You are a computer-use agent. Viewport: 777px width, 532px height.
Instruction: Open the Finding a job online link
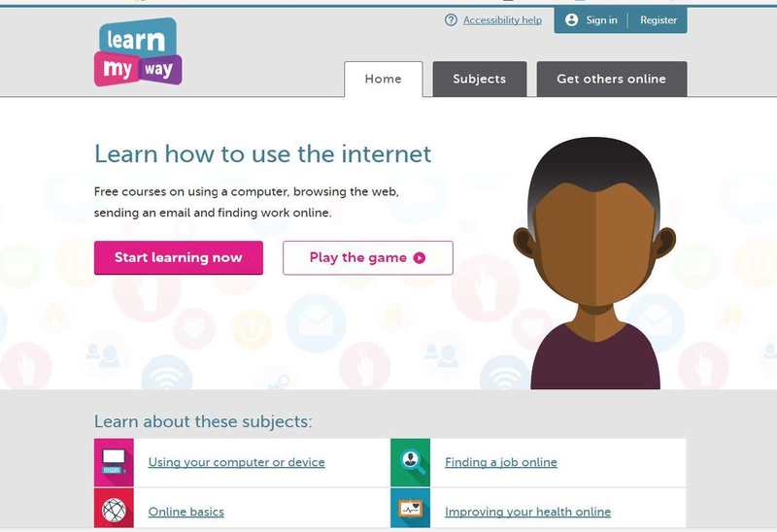coord(501,462)
